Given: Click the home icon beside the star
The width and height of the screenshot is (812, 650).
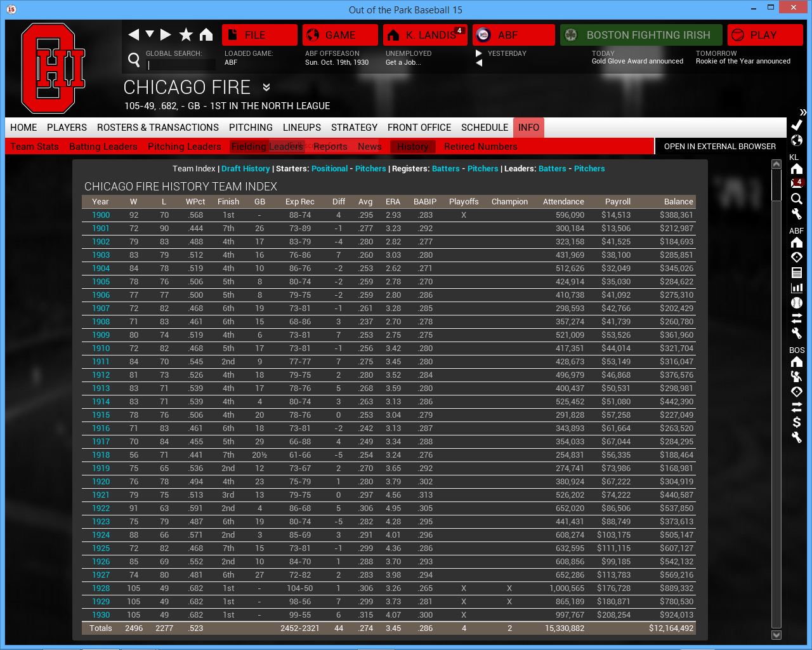Looking at the screenshot, I should (x=206, y=35).
